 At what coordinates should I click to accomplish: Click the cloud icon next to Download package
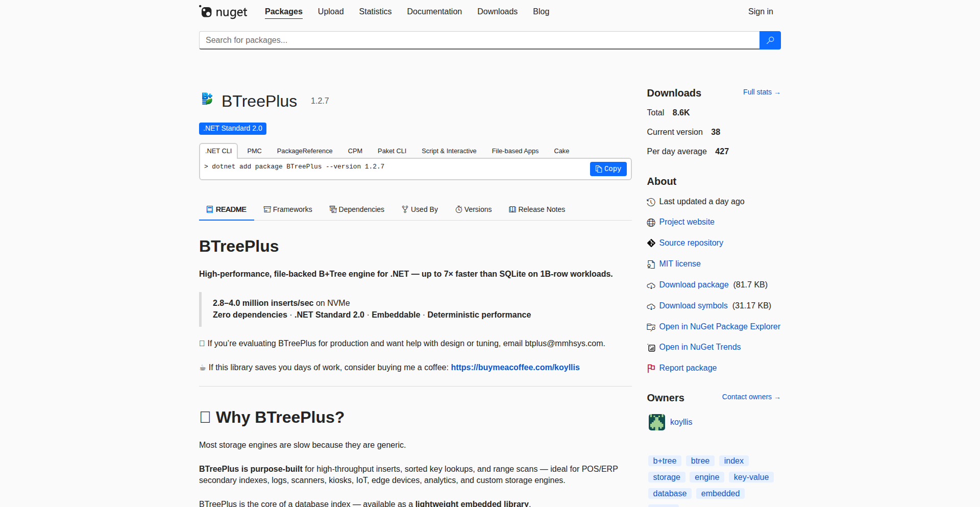[651, 285]
